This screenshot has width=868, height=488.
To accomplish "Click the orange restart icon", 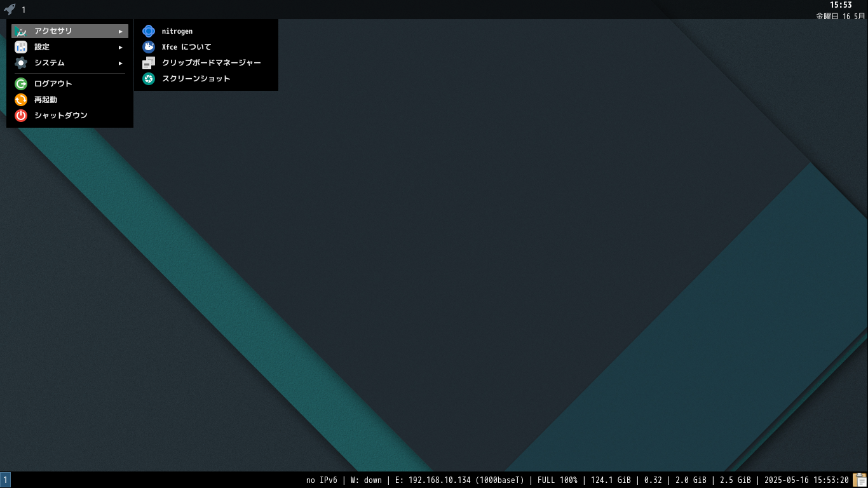I will tap(21, 100).
